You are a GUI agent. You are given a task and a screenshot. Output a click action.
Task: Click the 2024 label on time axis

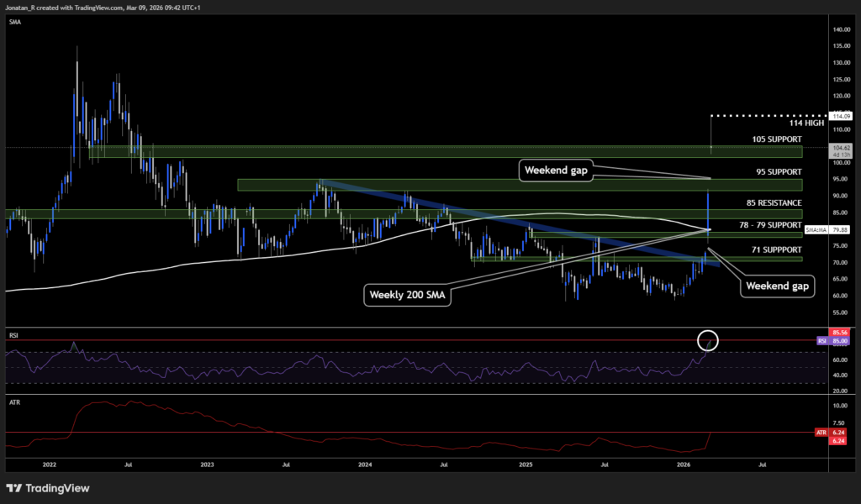(x=365, y=464)
